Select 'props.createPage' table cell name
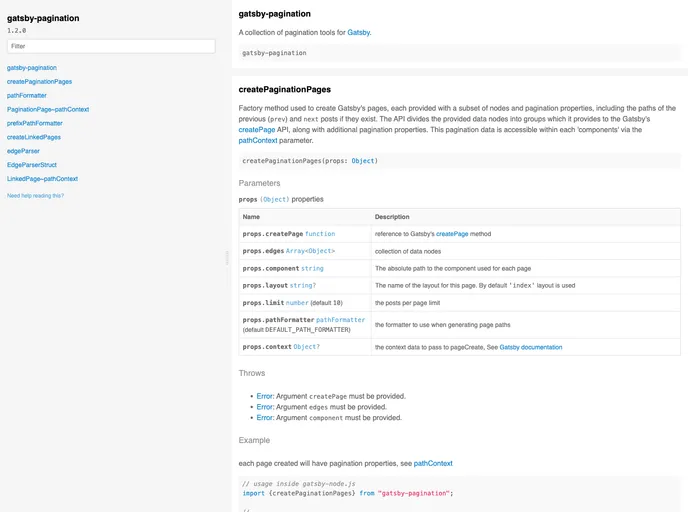The height and width of the screenshot is (512, 688). click(x=272, y=234)
